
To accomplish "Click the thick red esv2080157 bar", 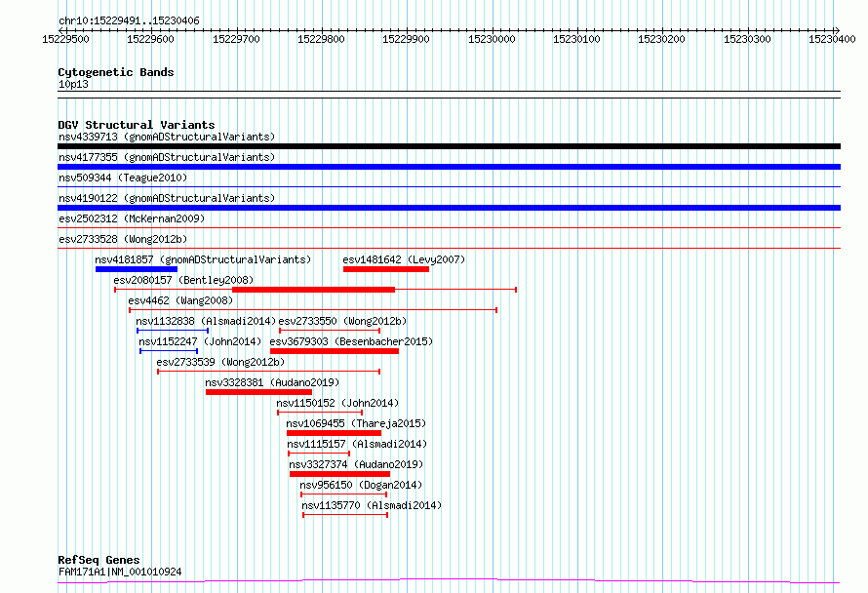I will tap(313, 290).
